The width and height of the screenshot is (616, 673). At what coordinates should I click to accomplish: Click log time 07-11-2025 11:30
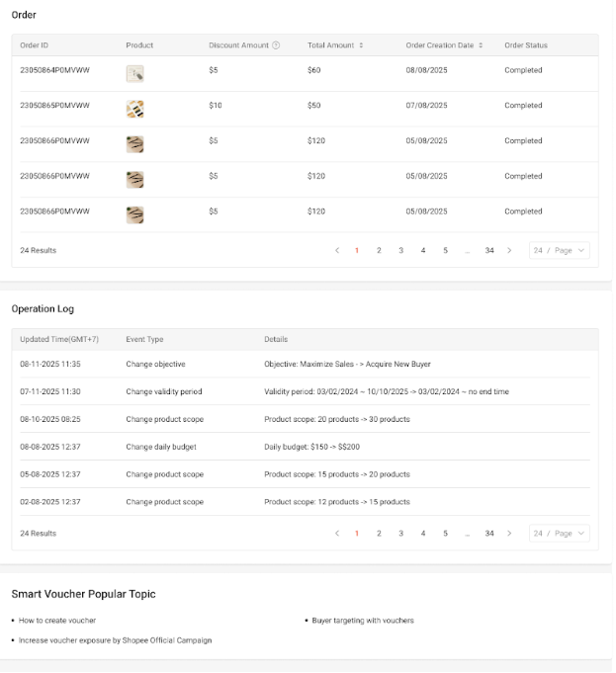tap(50, 391)
